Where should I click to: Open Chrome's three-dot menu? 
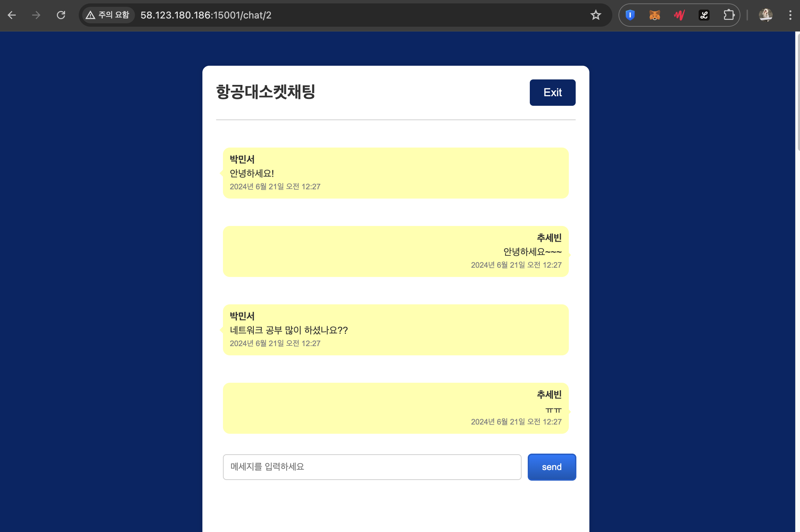pos(790,15)
